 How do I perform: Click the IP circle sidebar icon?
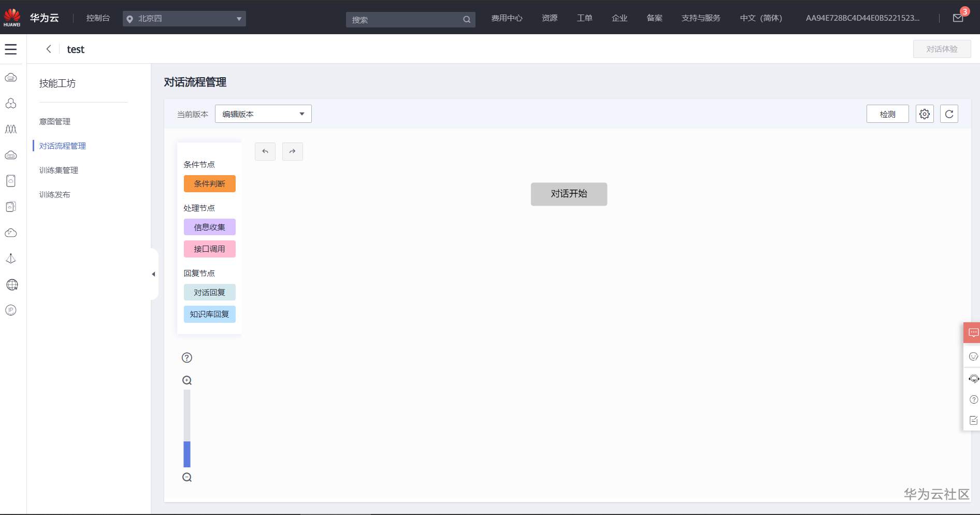(x=11, y=310)
